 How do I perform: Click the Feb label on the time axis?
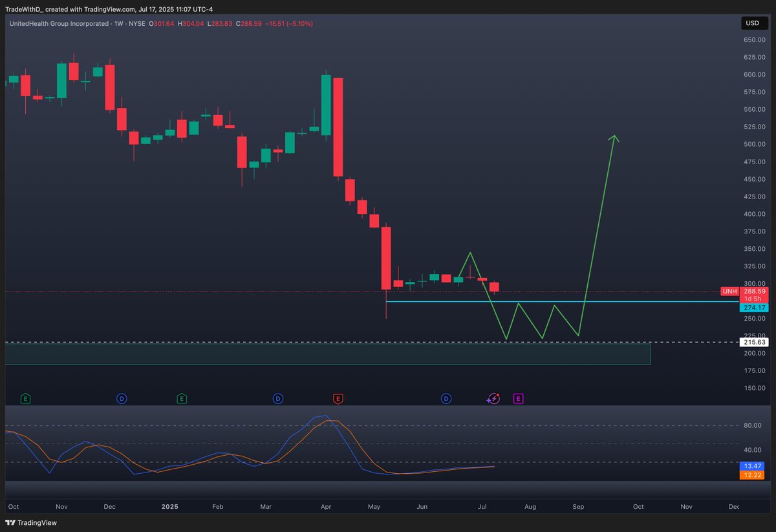tap(217, 507)
